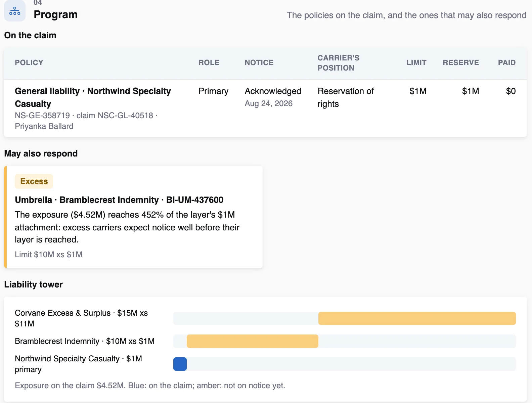The width and height of the screenshot is (532, 403).
Task: Click the Program section description text
Action: coord(406,15)
